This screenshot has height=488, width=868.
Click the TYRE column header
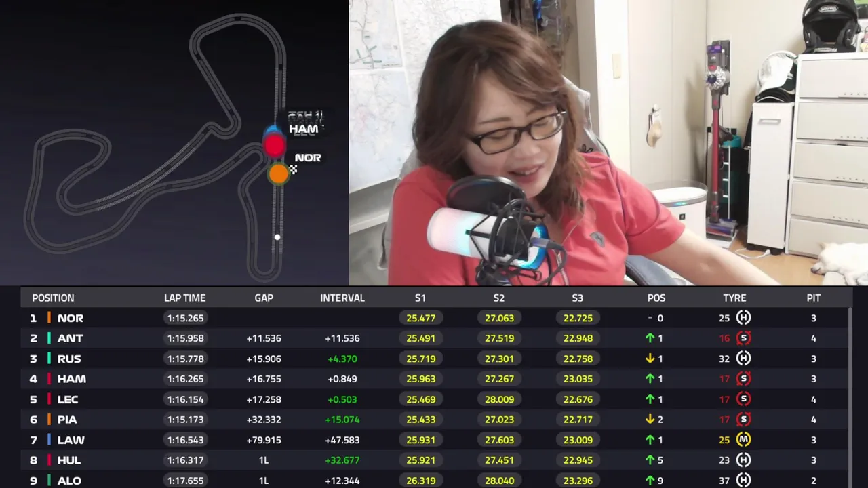pyautogui.click(x=734, y=298)
